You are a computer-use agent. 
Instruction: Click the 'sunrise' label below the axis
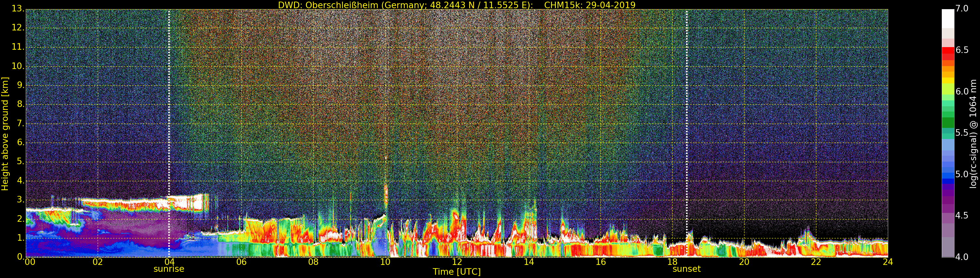tap(169, 269)
